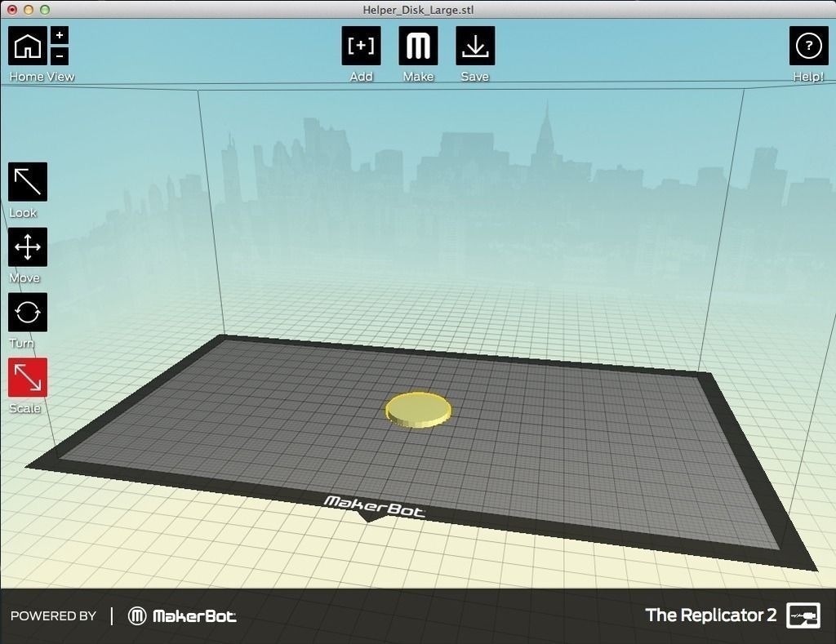Click the Add text label
The width and height of the screenshot is (836, 644).
(x=361, y=77)
